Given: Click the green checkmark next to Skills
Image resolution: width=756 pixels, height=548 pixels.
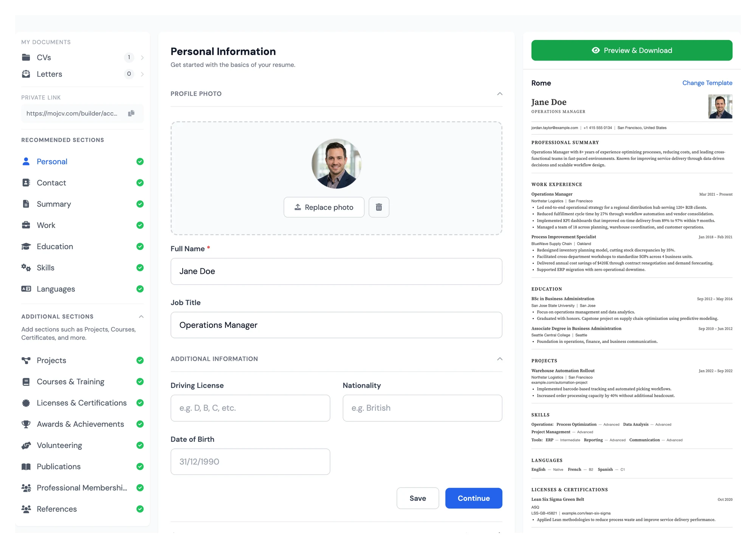Looking at the screenshot, I should click(x=140, y=268).
